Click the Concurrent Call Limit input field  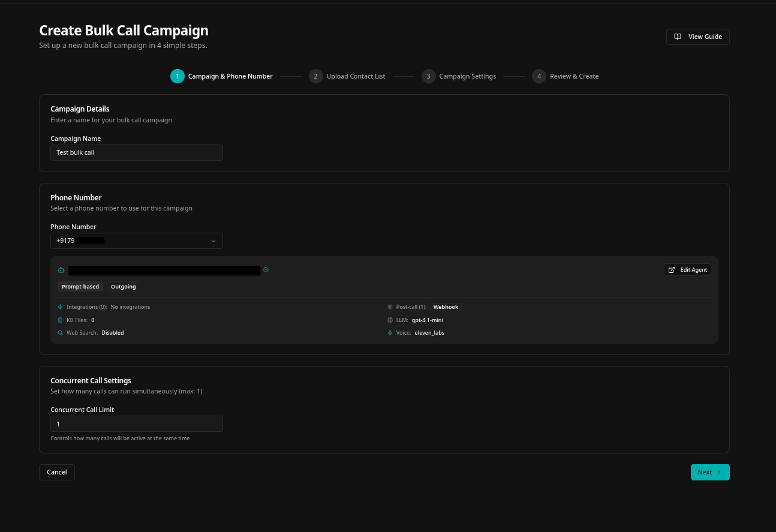pyautogui.click(x=136, y=423)
